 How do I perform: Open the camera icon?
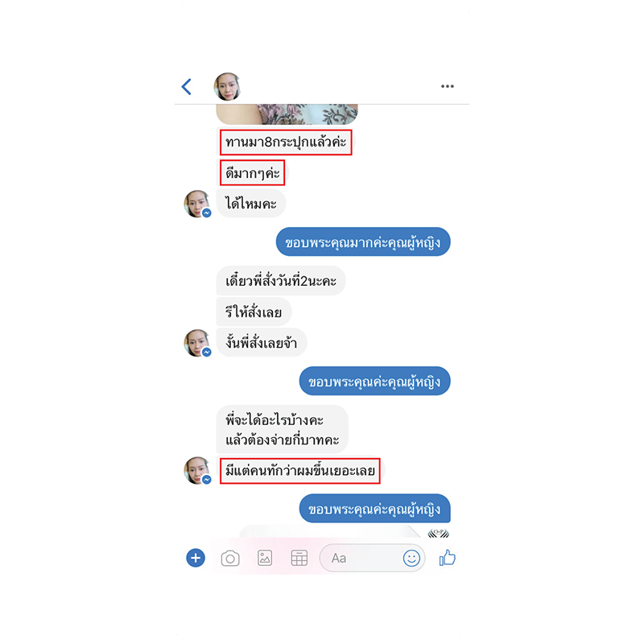(230, 558)
